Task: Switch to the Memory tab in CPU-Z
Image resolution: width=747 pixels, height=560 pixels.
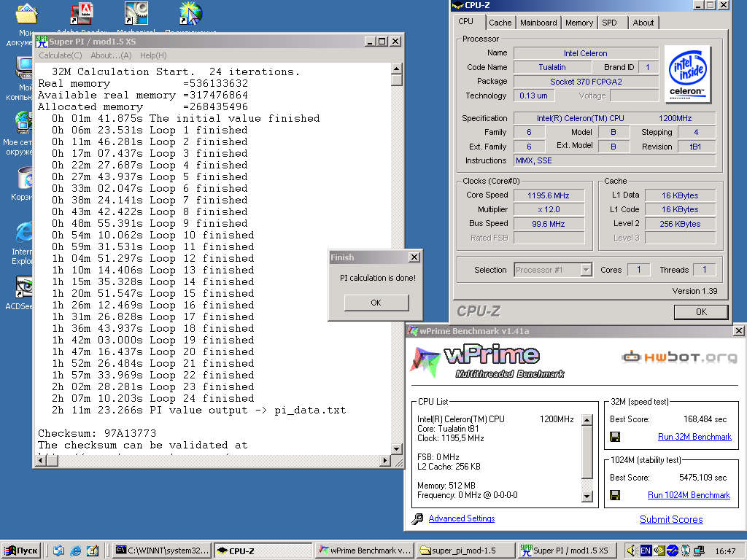Action: [x=578, y=23]
